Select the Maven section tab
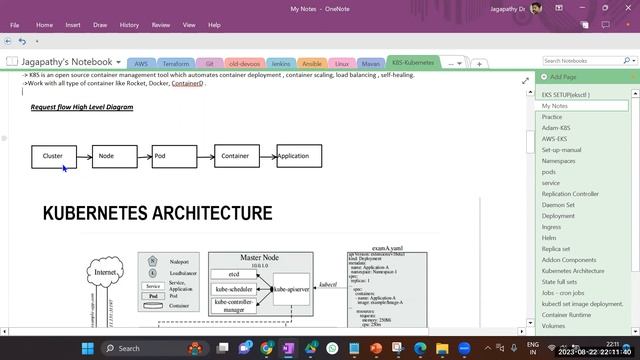The image size is (640, 360). point(371,64)
